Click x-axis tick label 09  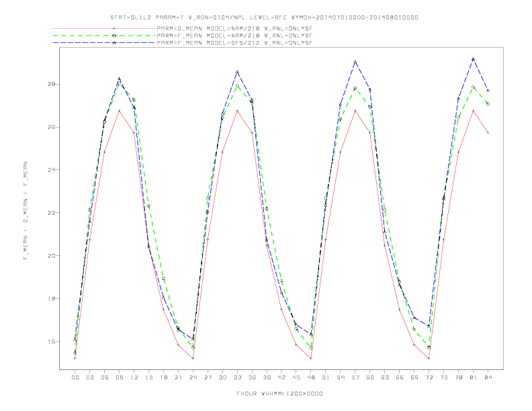(119, 377)
